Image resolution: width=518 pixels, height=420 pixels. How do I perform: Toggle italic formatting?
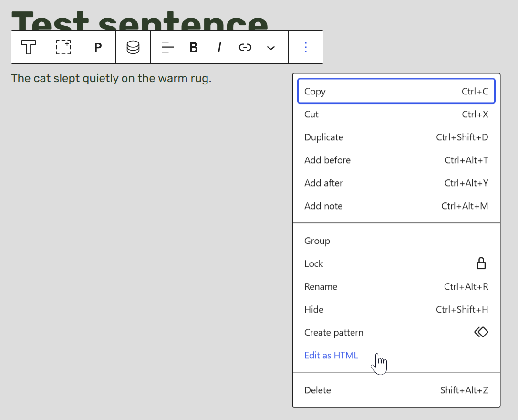pyautogui.click(x=219, y=47)
